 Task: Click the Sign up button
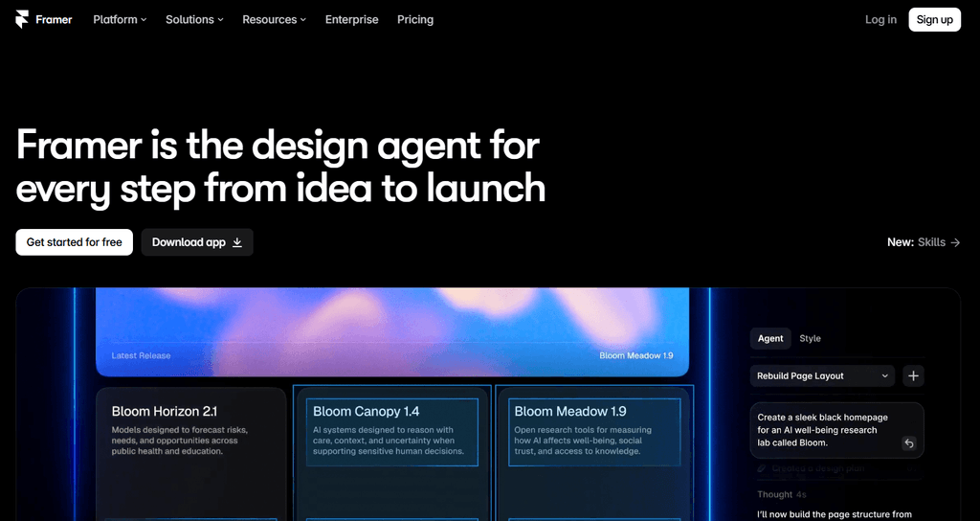coord(934,19)
